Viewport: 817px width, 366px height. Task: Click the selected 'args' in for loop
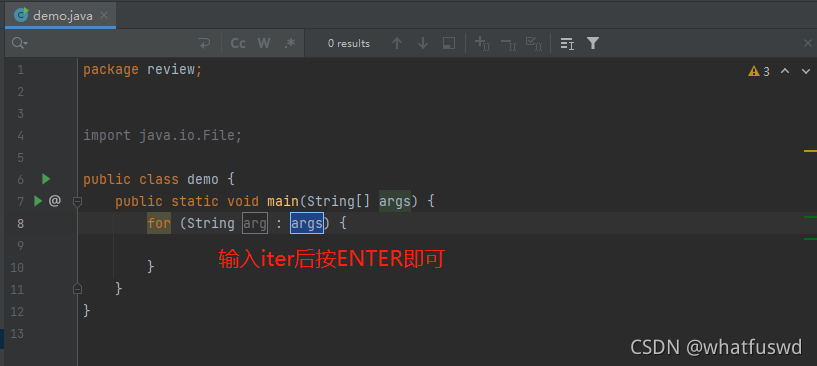307,223
